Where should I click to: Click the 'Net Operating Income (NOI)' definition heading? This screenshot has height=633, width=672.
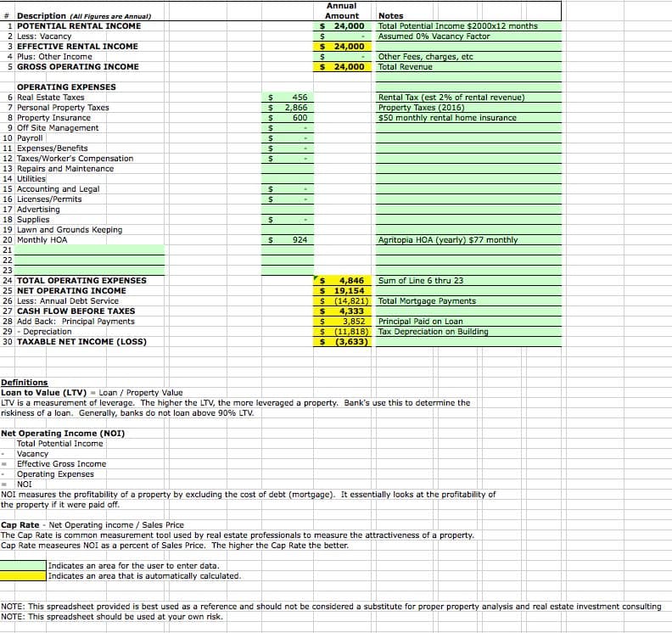(x=63, y=434)
